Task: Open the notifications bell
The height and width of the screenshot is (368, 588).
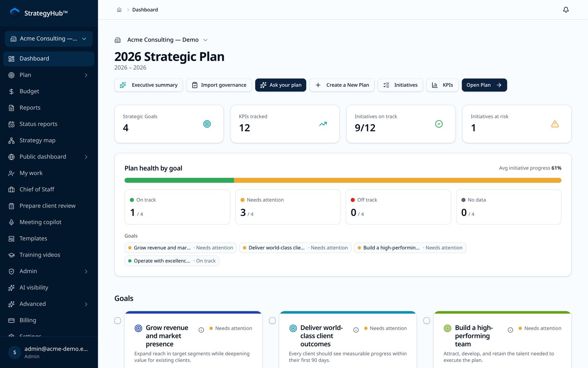Action: [566, 10]
